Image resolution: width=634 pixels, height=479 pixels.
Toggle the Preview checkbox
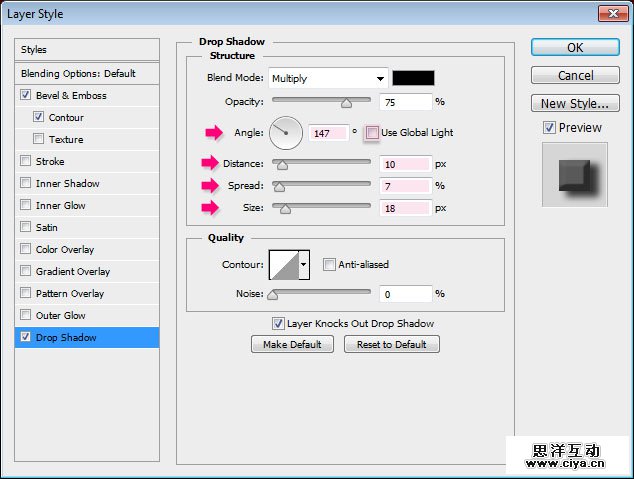[549, 128]
